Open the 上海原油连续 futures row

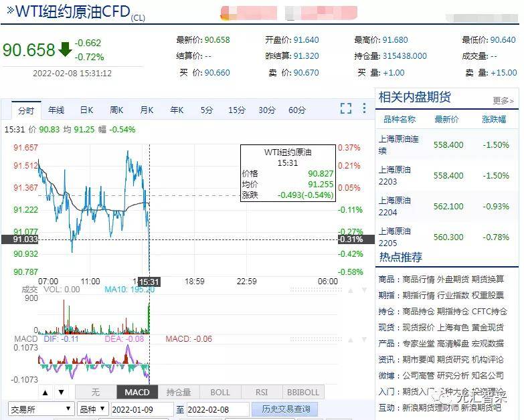click(x=447, y=145)
